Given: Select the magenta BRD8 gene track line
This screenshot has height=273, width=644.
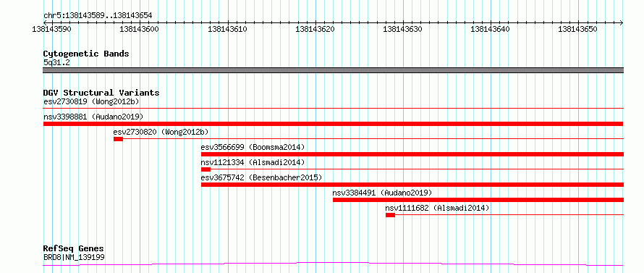Looking at the screenshot, I should 333,264.
